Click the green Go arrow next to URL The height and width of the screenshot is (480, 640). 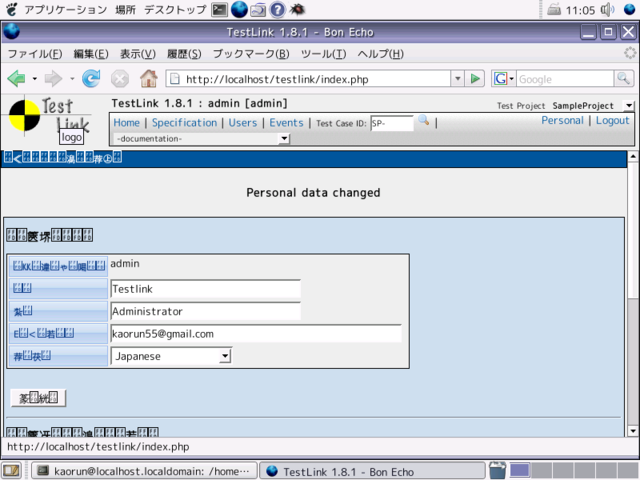pyautogui.click(x=475, y=78)
